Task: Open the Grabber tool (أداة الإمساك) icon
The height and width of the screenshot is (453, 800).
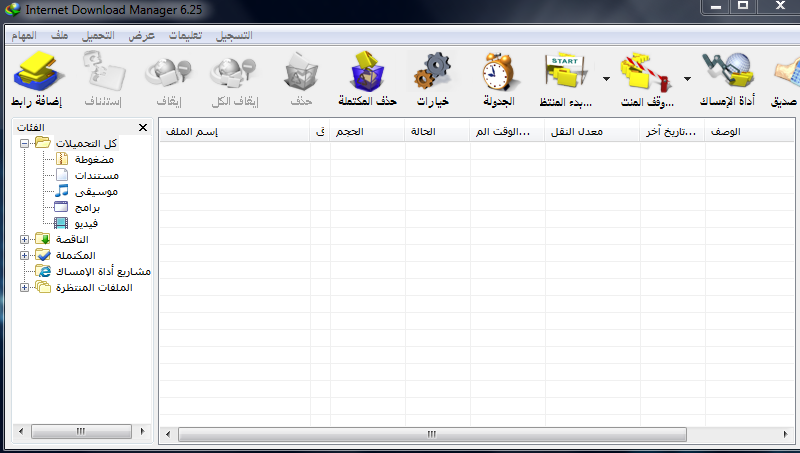Action: [728, 71]
